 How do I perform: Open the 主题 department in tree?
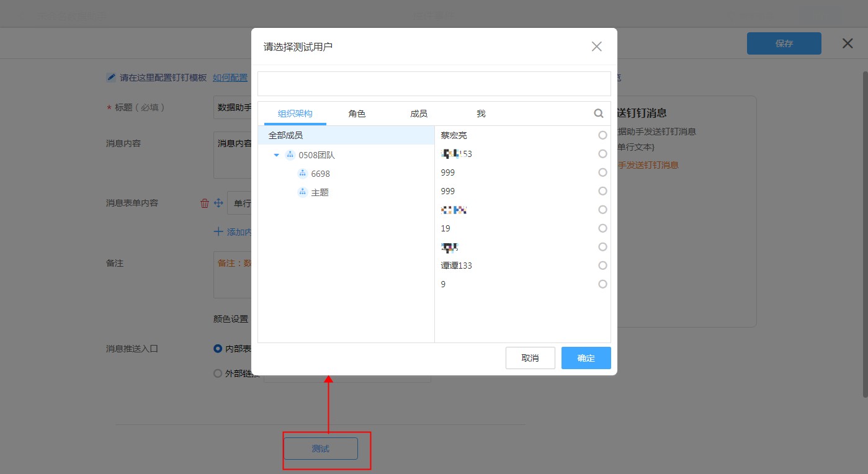(320, 192)
